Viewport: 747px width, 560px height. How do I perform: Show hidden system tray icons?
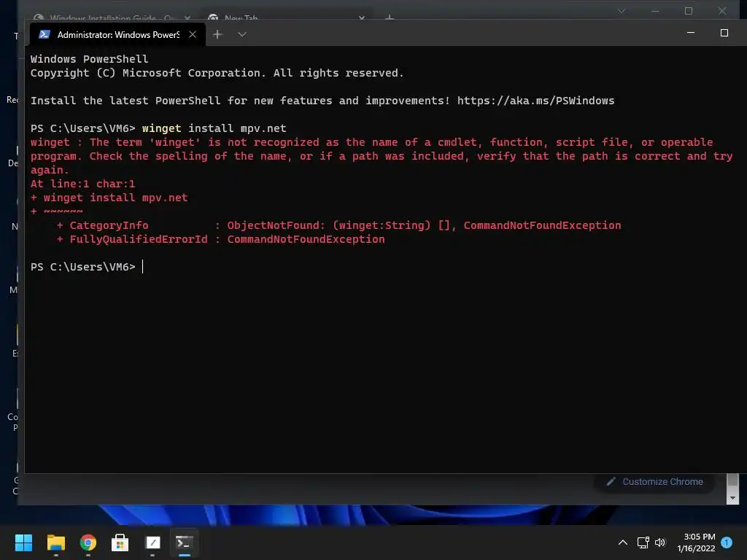tap(623, 542)
